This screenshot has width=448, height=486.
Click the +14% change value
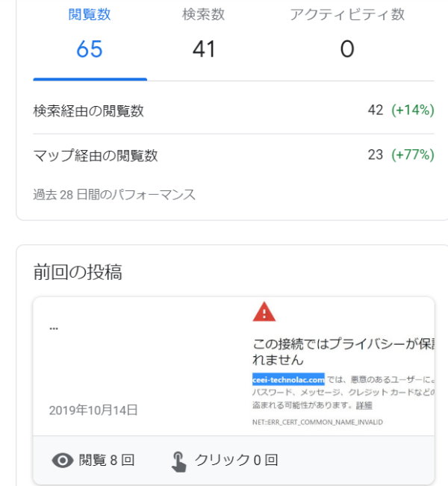(413, 110)
